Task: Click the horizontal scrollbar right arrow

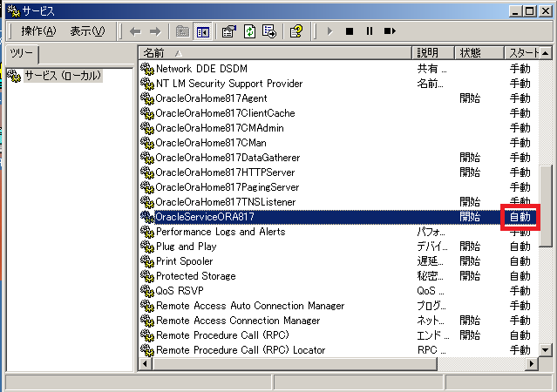Action: click(532, 364)
